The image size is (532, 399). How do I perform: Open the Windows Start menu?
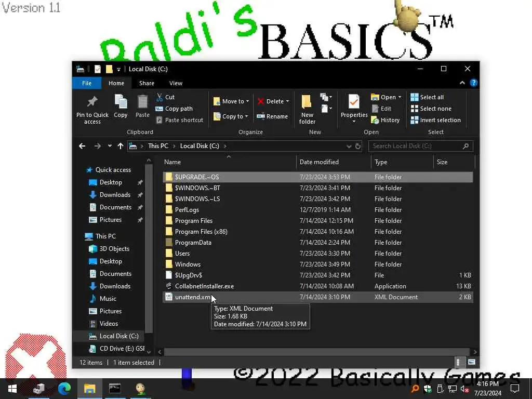pyautogui.click(x=12, y=389)
